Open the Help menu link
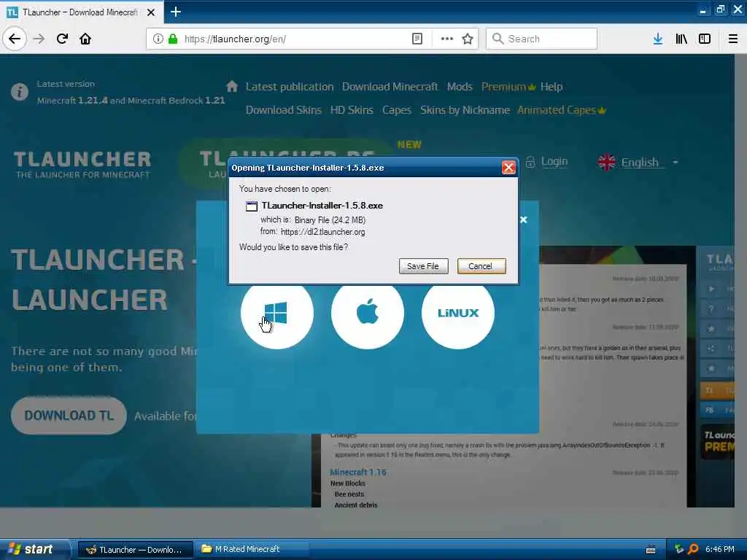The height and width of the screenshot is (560, 747). [551, 87]
